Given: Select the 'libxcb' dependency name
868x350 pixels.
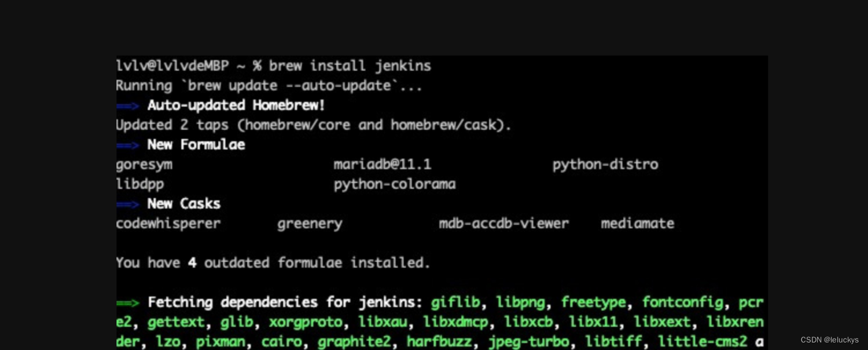Looking at the screenshot, I should click(x=528, y=322).
